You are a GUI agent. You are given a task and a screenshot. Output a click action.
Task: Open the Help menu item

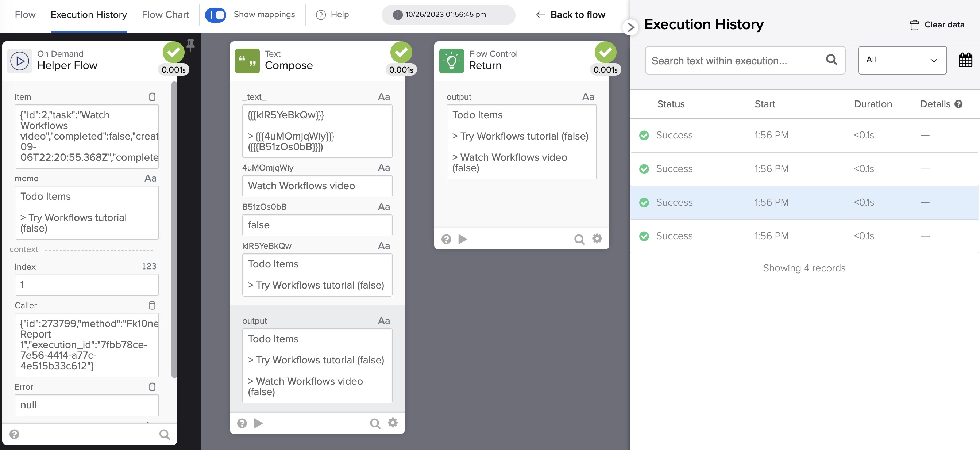pos(332,15)
